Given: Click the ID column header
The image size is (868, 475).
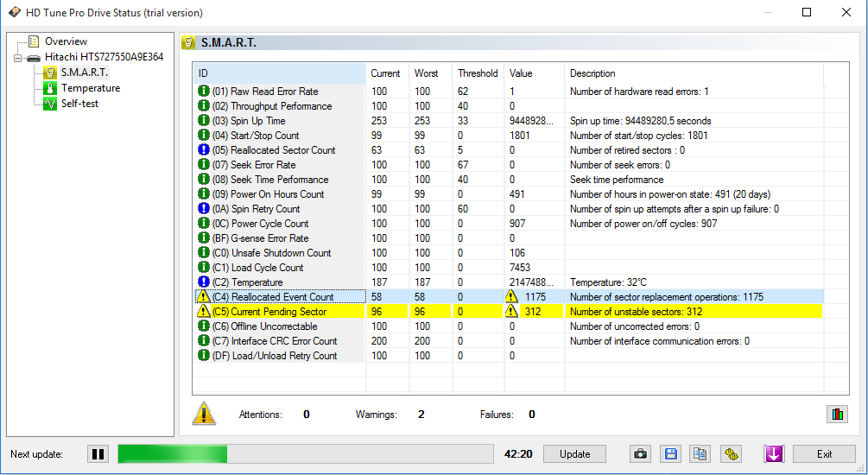Looking at the screenshot, I should 280,73.
